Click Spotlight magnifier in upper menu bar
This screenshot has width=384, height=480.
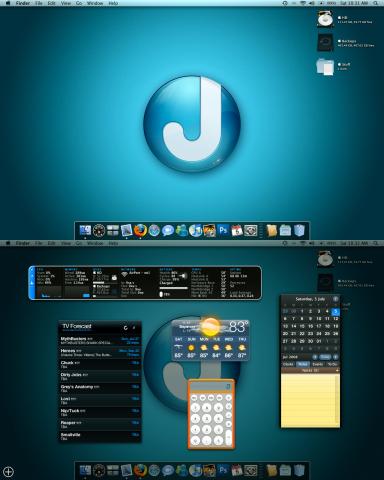(377, 3)
